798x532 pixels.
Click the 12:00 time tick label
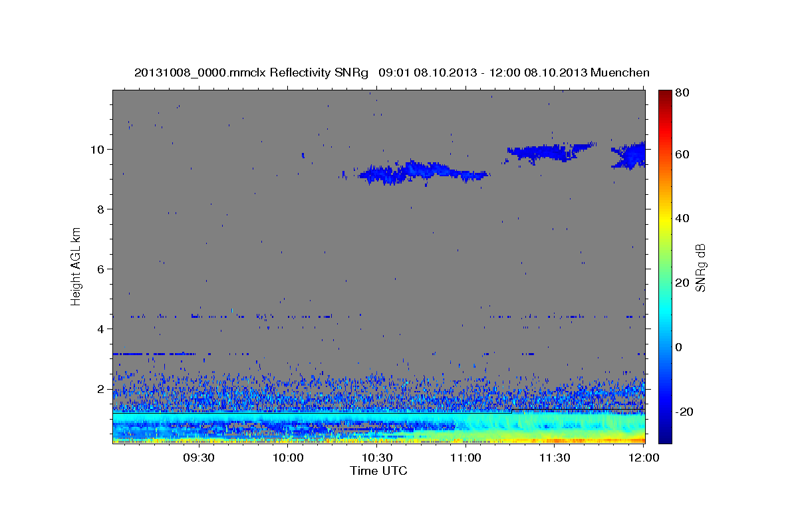coord(644,458)
